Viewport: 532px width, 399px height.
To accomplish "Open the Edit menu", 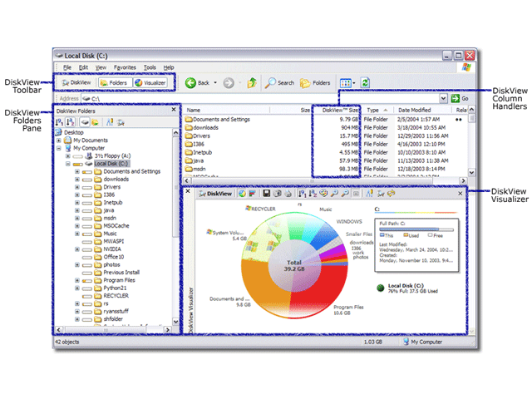I will 83,67.
